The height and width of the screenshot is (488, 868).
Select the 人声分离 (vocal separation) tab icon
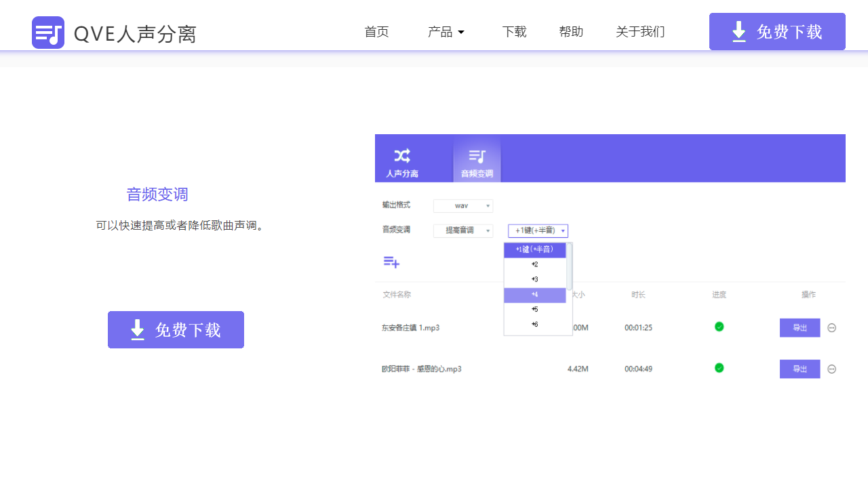(402, 155)
